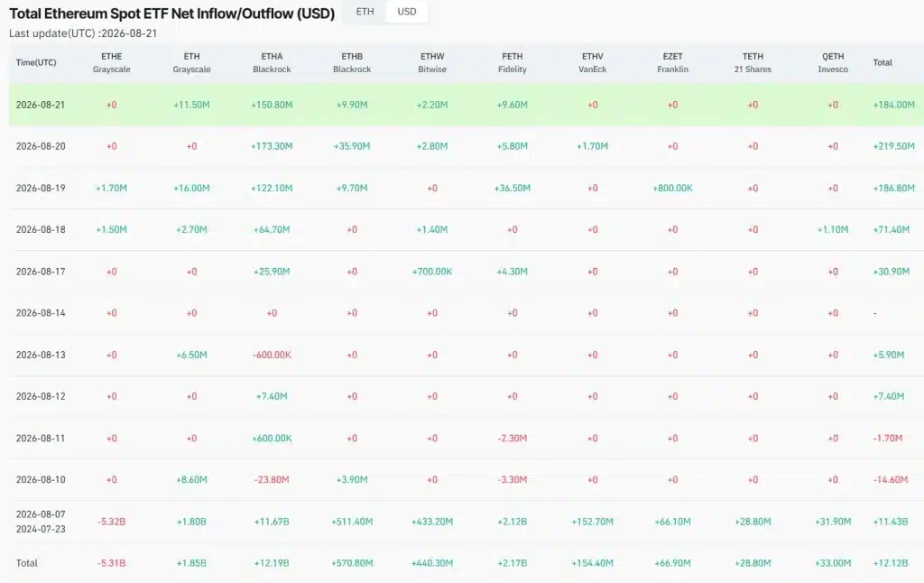Screen dimensions: 924x583
Task: Click the ETHE Grayscale column header
Action: pos(111,62)
